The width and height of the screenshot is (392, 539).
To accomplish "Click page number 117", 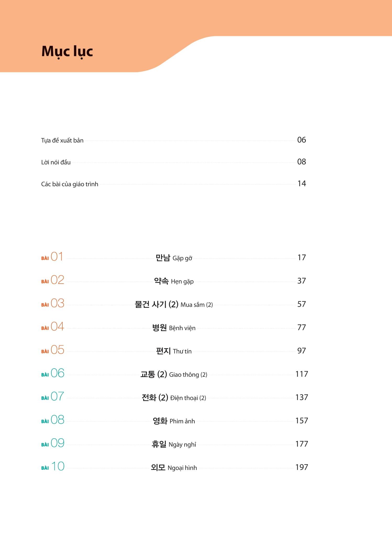I will pyautogui.click(x=302, y=374).
